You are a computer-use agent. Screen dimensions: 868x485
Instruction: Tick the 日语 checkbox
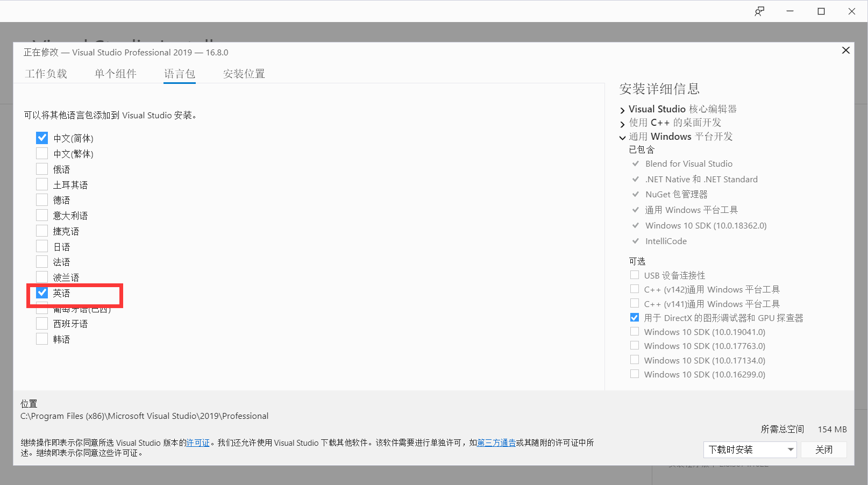click(x=42, y=247)
